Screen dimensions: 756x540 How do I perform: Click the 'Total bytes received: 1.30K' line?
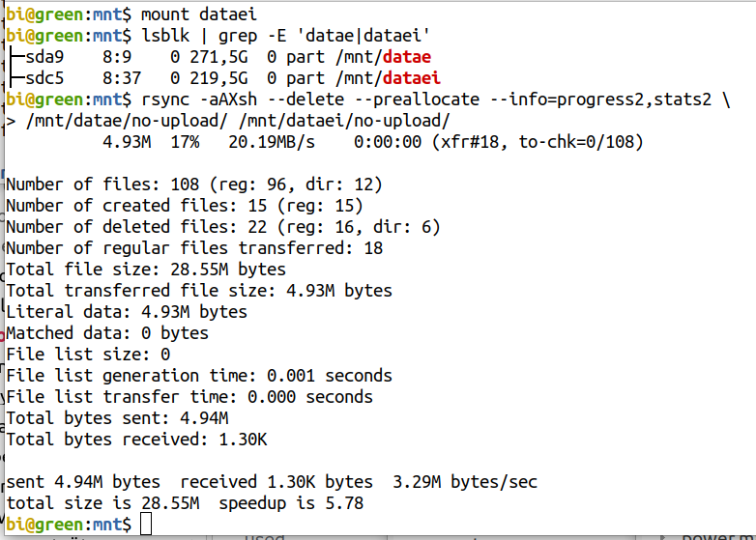pos(135,440)
